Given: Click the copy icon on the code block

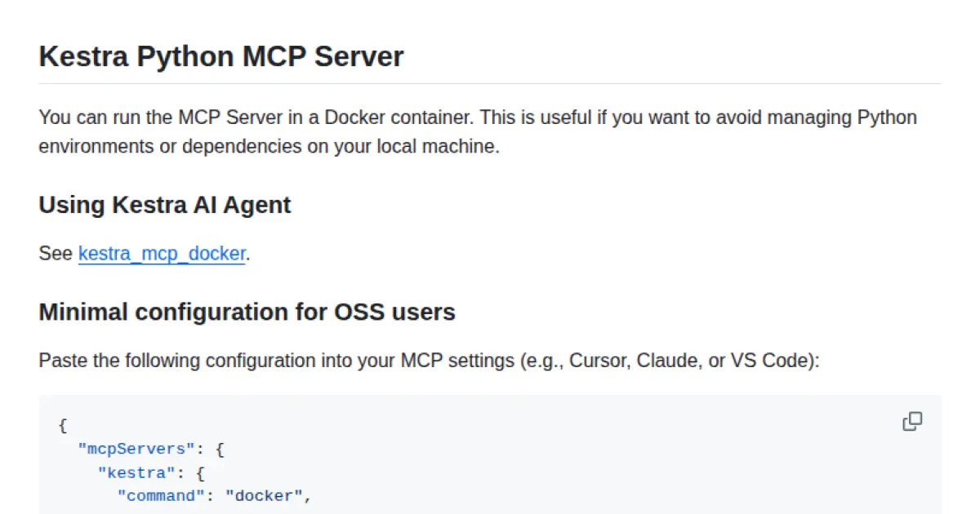Looking at the screenshot, I should [x=912, y=421].
